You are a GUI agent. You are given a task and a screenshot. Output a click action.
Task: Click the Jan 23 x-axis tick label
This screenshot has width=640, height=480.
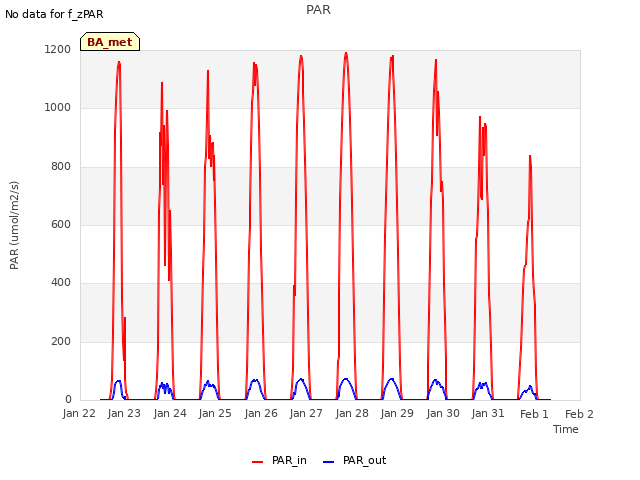coord(124,413)
